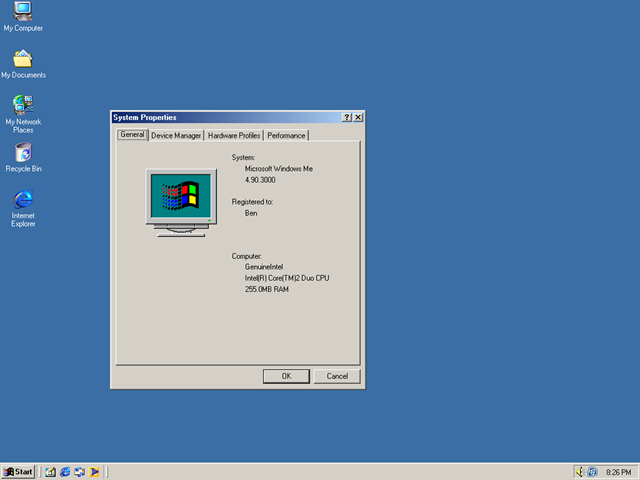Click the registered name 'Ben'
Viewport: 640px width, 480px height.
pos(251,213)
